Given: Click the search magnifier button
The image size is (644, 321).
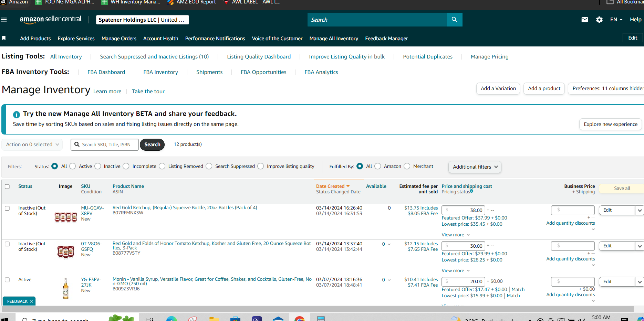Looking at the screenshot, I should (455, 20).
